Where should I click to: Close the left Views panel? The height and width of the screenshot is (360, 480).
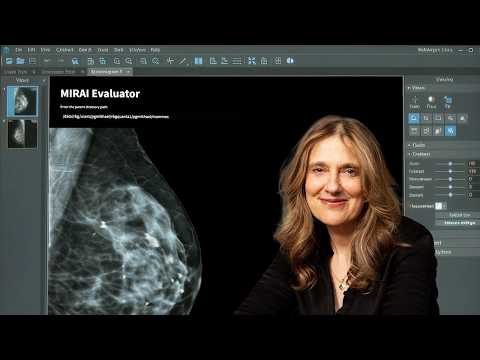pyautogui.click(x=44, y=81)
